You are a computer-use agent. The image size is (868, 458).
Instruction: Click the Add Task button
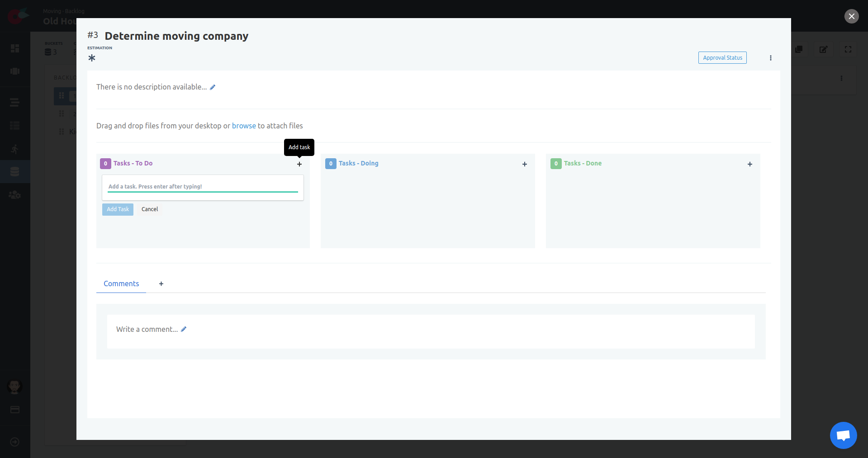118,209
